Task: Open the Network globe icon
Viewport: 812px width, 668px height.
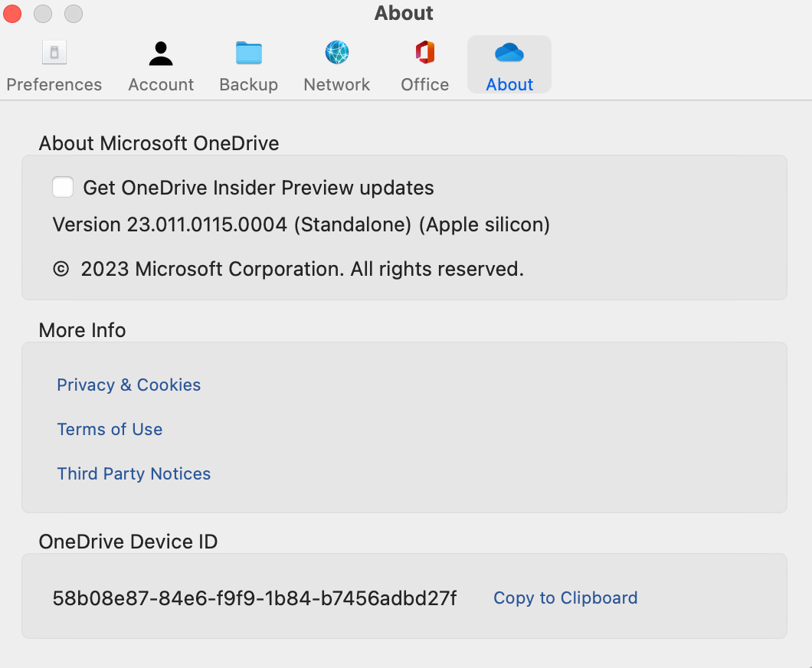Action: coord(336,52)
